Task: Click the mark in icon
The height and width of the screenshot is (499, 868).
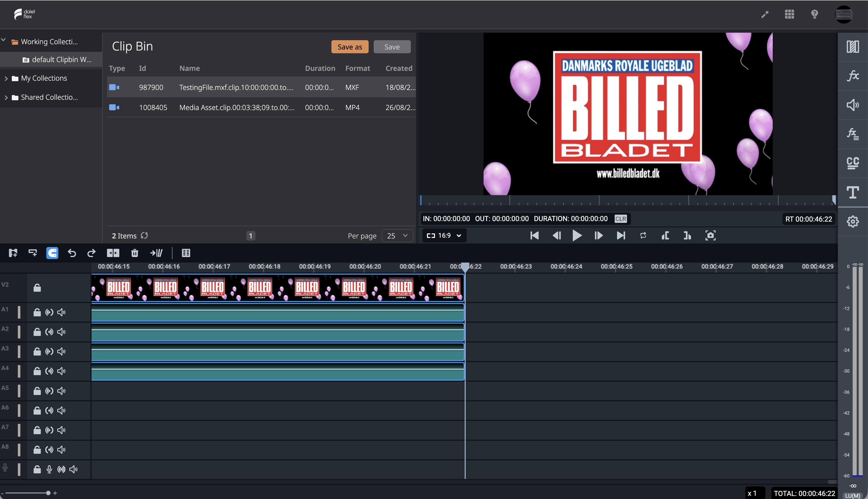Action: click(x=665, y=235)
